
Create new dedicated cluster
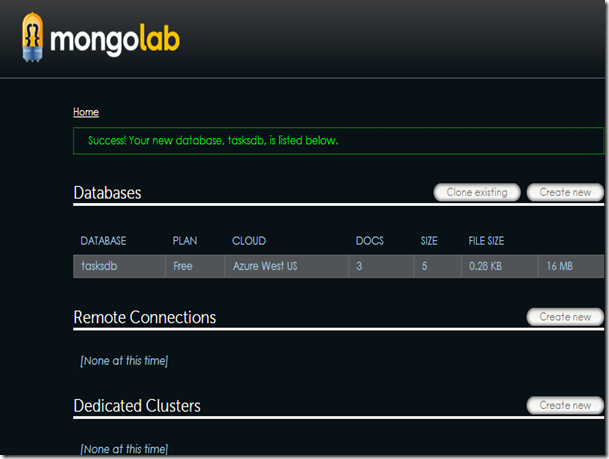click(565, 405)
